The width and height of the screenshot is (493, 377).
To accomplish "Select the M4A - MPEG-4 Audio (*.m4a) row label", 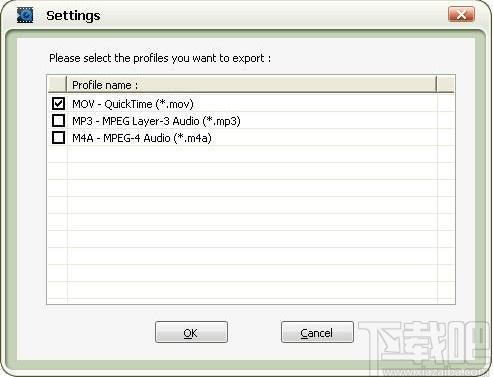I will point(142,138).
